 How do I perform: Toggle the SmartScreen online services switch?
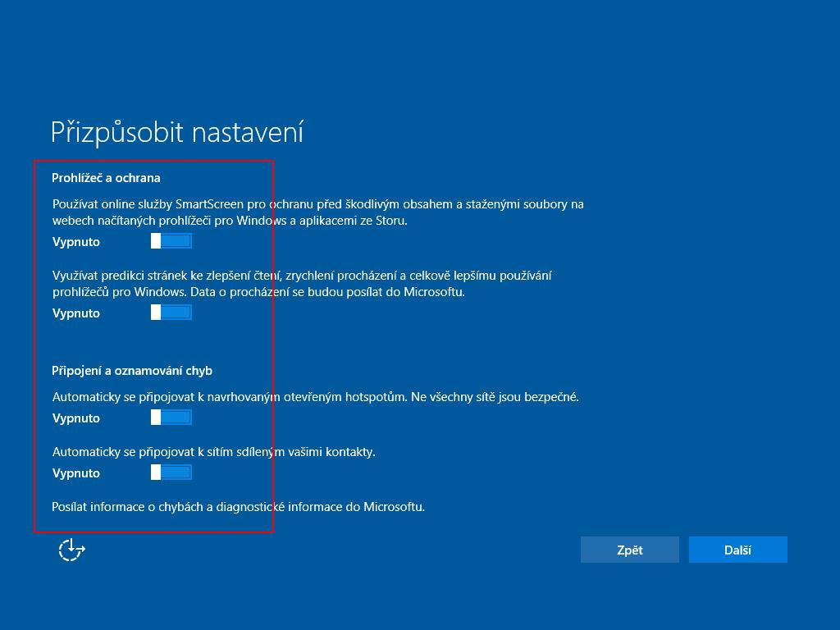(x=171, y=241)
